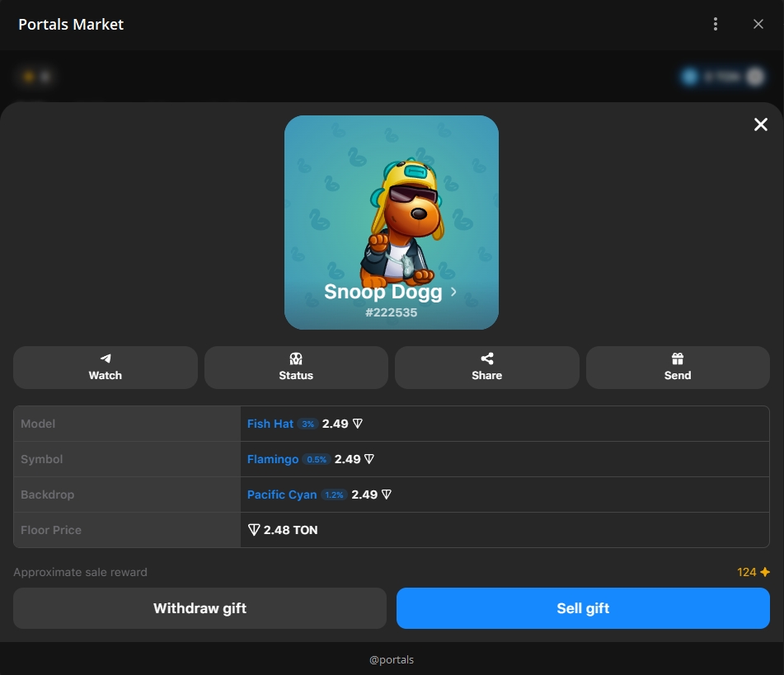Open the Flamingo symbol link

pos(273,459)
